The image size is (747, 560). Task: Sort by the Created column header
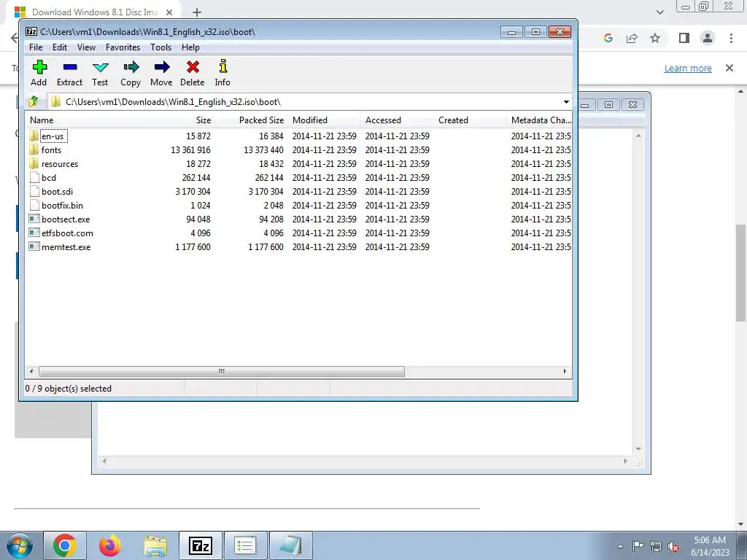471,120
